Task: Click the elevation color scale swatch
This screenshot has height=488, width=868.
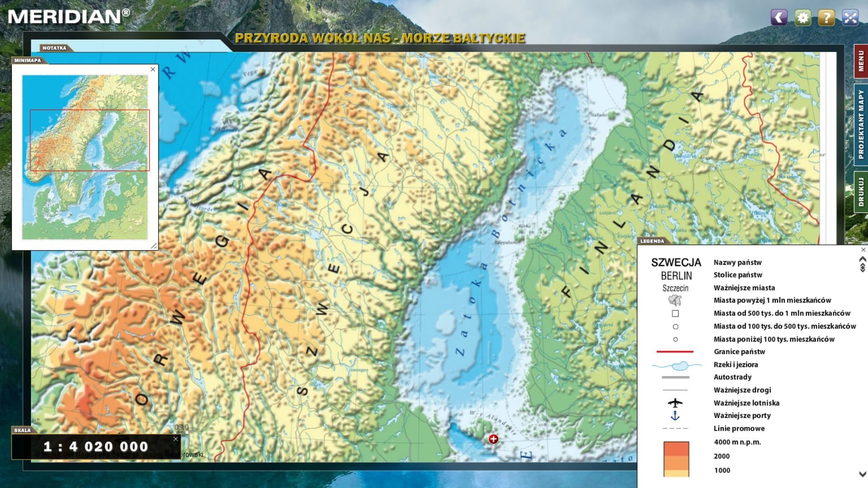Action: (x=676, y=459)
